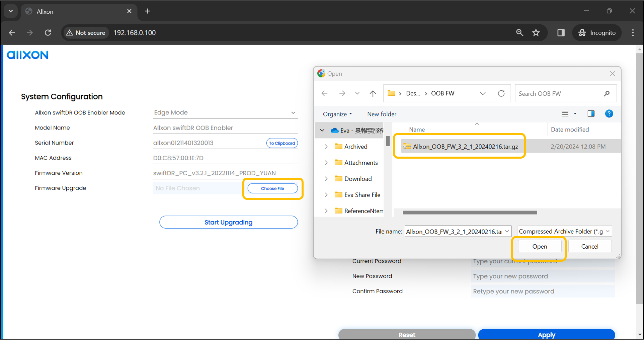Sort by Date modified column header
644x340 pixels.
(570, 130)
